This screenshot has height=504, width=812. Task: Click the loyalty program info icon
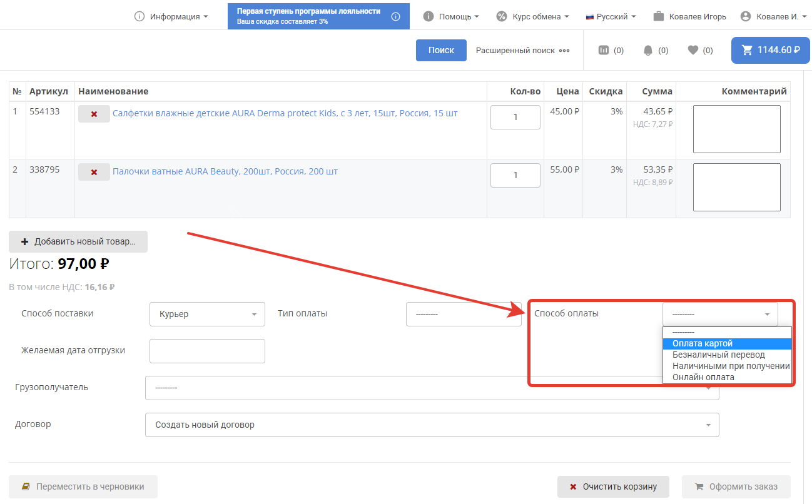395,17
